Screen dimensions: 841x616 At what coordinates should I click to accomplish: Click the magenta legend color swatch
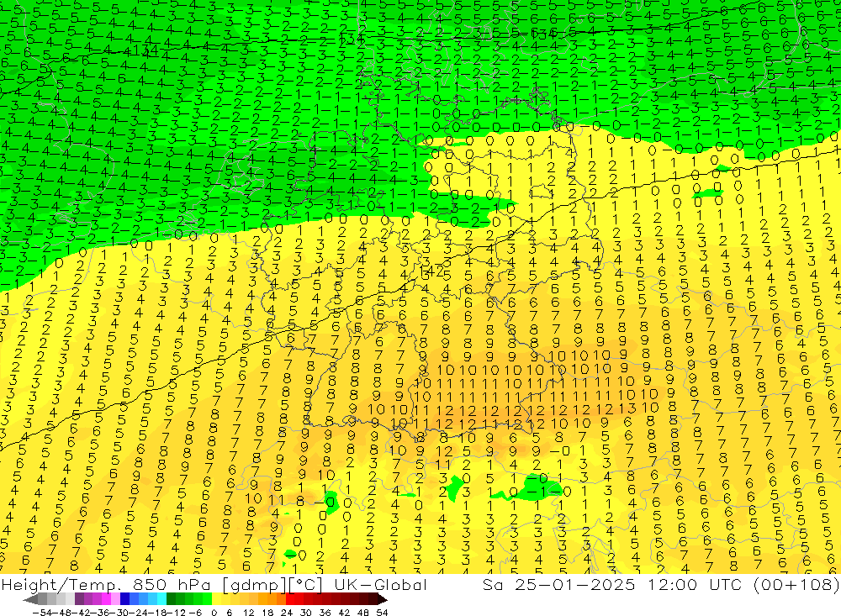click(106, 599)
